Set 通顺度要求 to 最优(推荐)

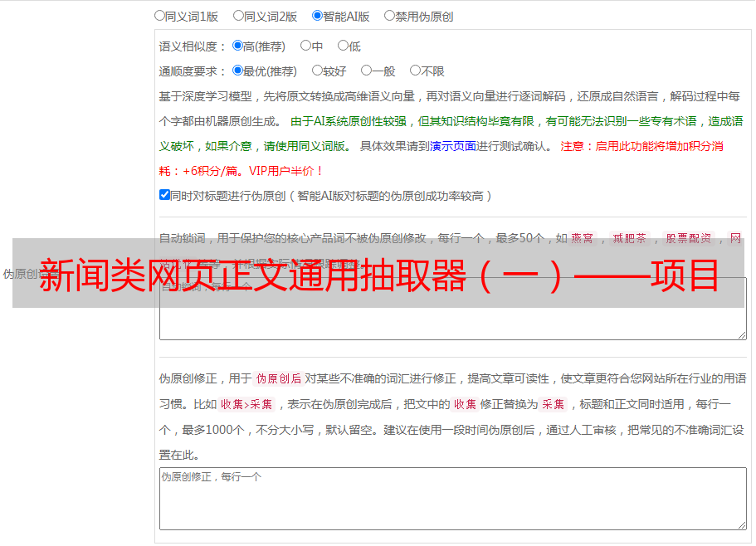[237, 71]
